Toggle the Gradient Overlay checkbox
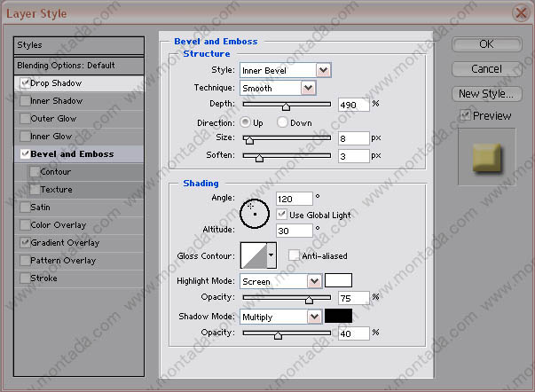 pyautogui.click(x=25, y=243)
